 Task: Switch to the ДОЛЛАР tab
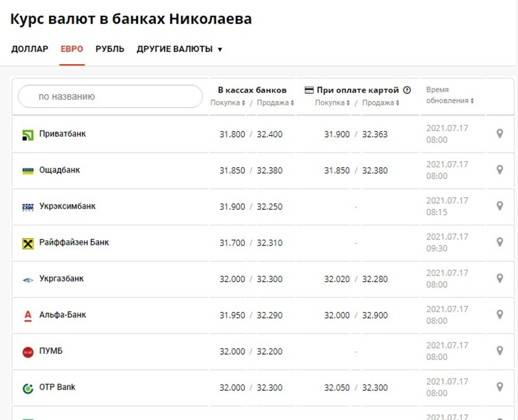click(30, 49)
